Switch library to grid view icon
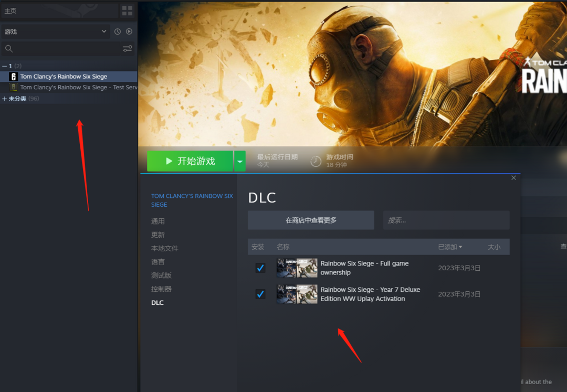Screen dimensions: 567x392 [127, 11]
